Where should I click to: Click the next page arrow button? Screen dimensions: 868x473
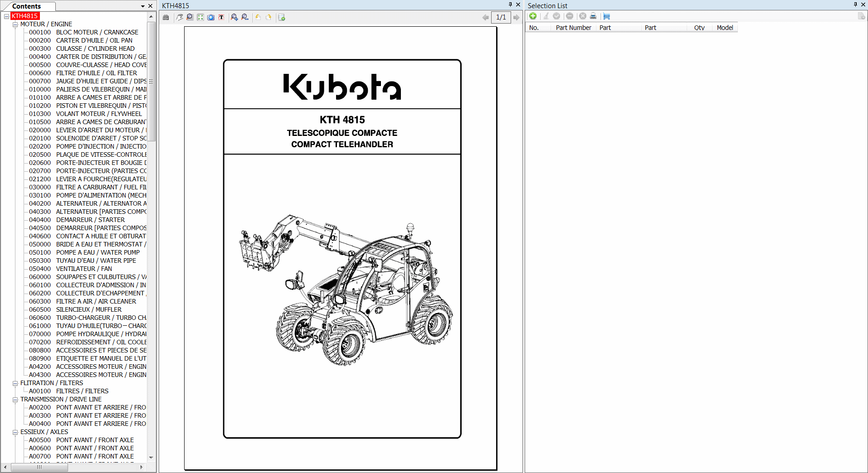(517, 17)
